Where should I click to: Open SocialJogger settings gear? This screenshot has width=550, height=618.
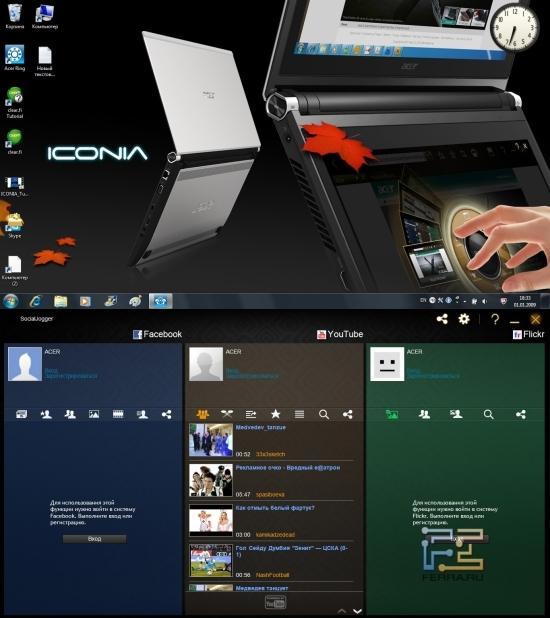point(464,319)
